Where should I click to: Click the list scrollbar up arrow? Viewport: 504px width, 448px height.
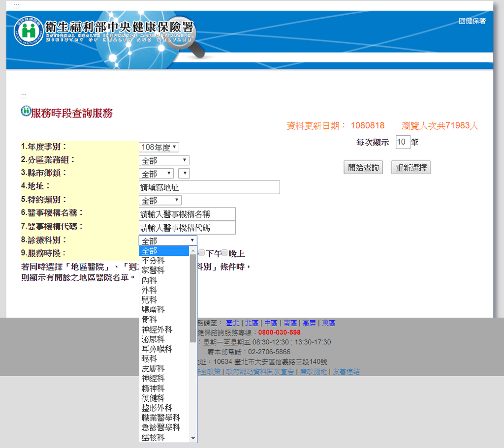tap(193, 250)
